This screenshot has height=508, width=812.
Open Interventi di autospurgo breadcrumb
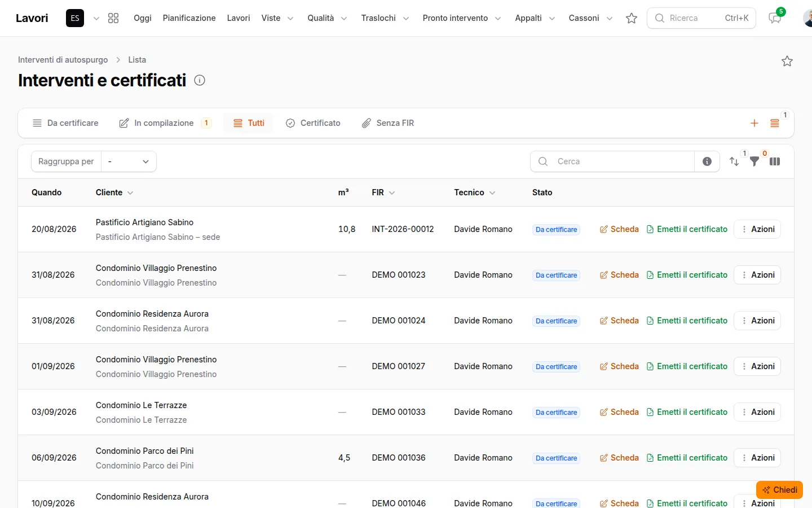pyautogui.click(x=63, y=60)
